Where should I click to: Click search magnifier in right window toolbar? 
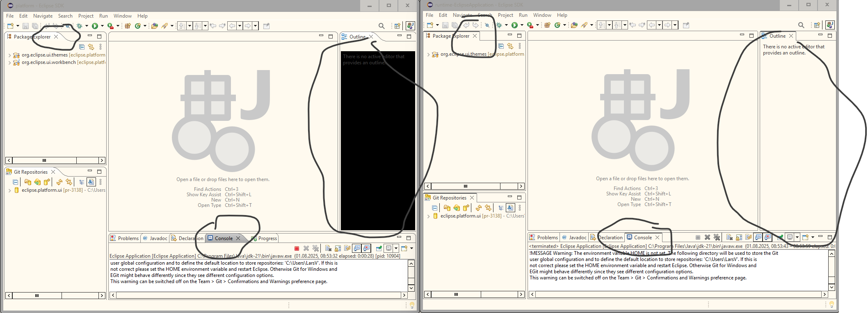pos(801,25)
